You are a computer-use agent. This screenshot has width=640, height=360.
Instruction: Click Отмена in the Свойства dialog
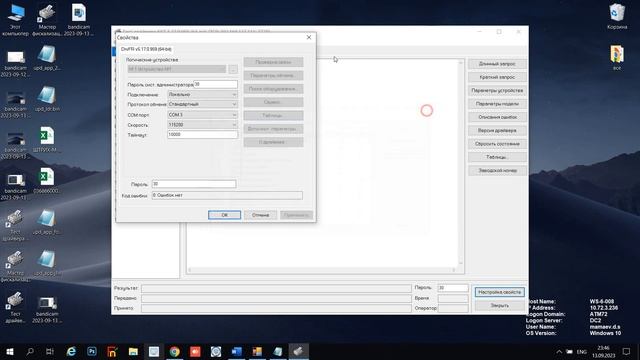[260, 215]
